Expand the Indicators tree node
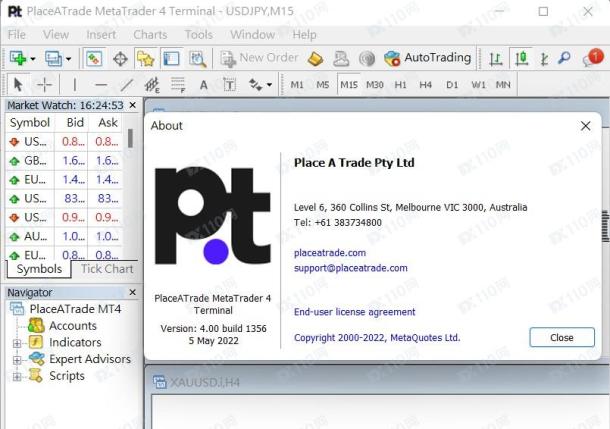Viewport: 610px width, 429px height. point(17,343)
